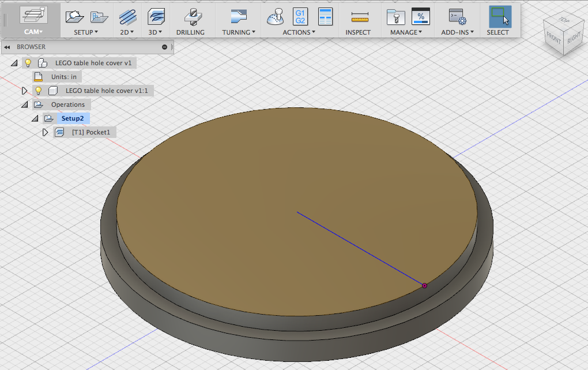588x370 pixels.
Task: Click the Drilling tool icon
Action: [191, 18]
